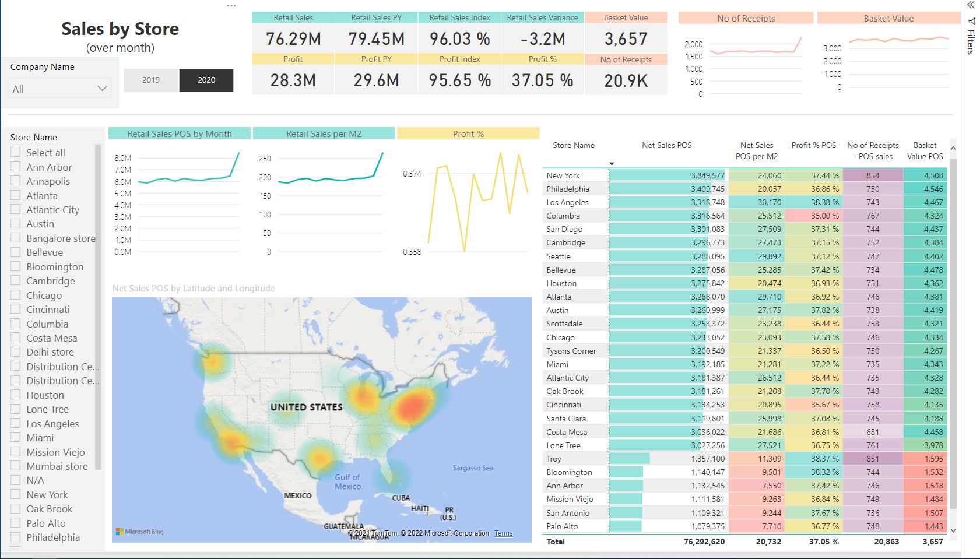
Task: Click the Store Name list scrollbar
Action: [98, 307]
